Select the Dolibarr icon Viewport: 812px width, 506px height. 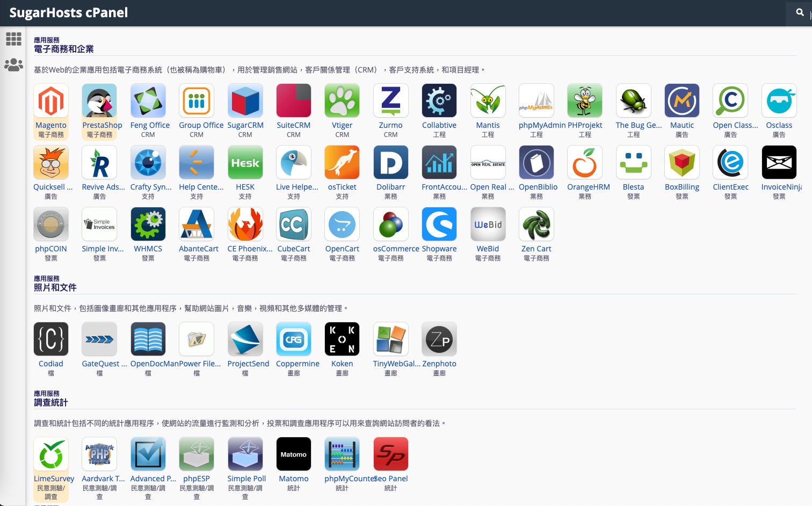click(x=391, y=162)
